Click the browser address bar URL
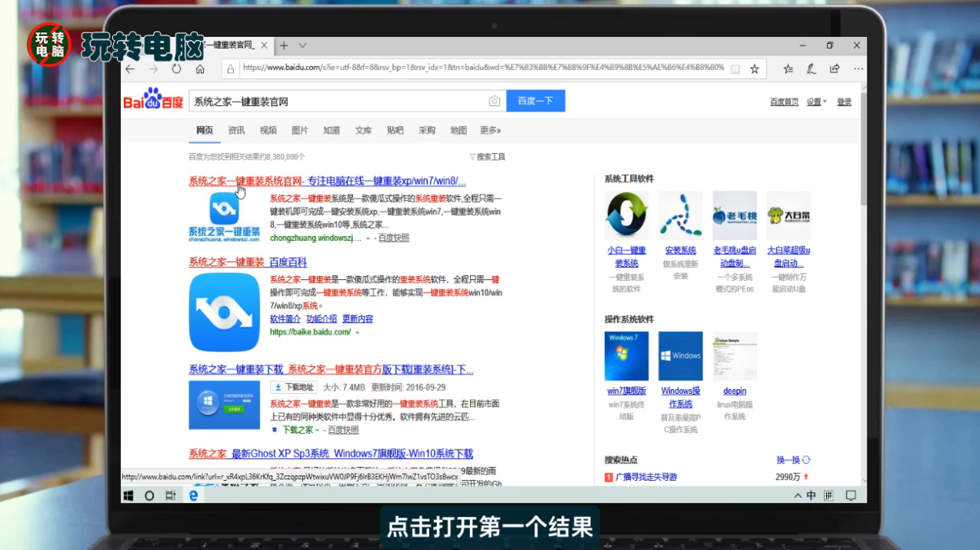The image size is (980, 550). pyautogui.click(x=483, y=68)
